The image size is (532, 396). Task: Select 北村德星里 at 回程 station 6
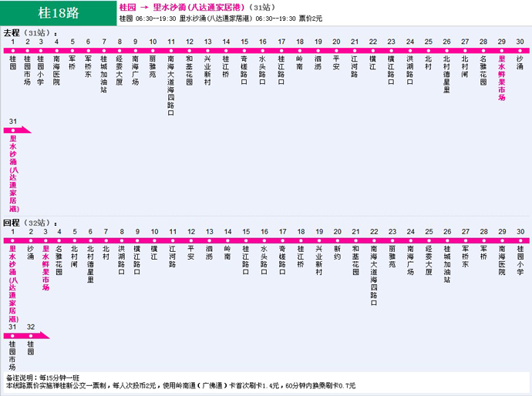[90, 264]
